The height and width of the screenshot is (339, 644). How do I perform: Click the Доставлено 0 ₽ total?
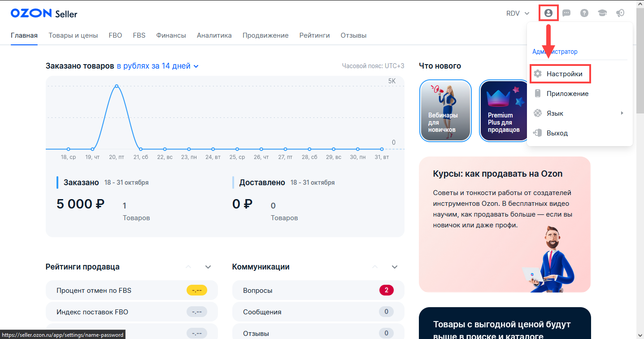click(243, 204)
